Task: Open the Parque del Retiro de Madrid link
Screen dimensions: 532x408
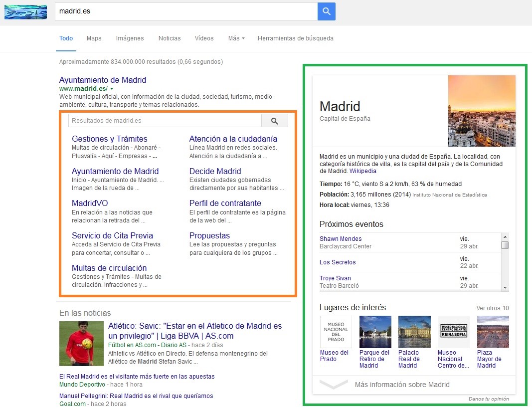Action: pyautogui.click(x=374, y=359)
